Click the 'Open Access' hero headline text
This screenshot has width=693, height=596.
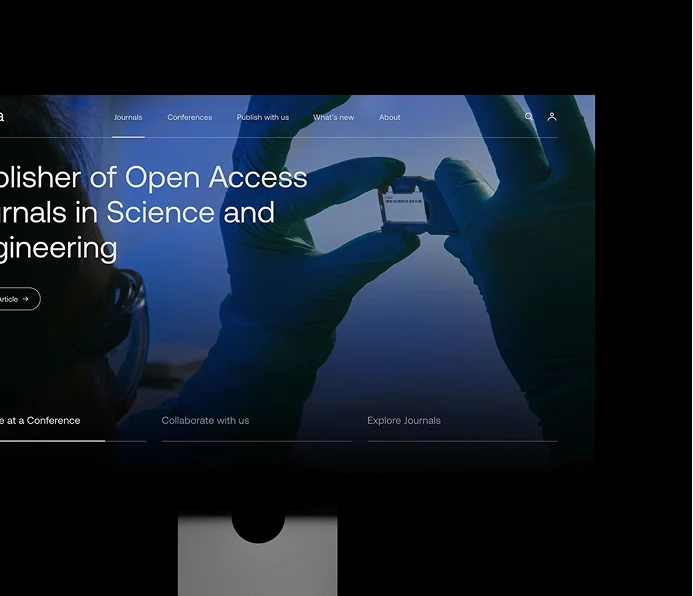click(x=216, y=178)
